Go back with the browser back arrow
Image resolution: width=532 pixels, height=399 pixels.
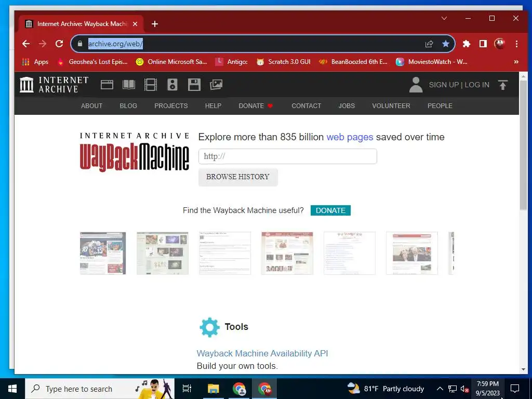[26, 44]
